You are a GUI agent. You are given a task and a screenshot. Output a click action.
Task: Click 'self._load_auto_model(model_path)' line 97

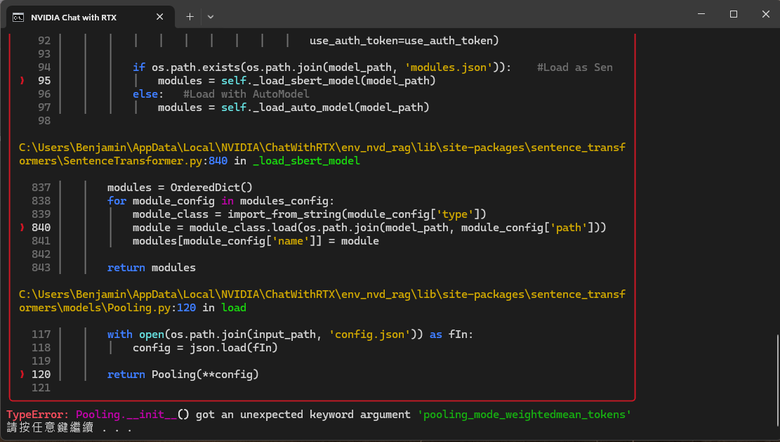(x=325, y=107)
